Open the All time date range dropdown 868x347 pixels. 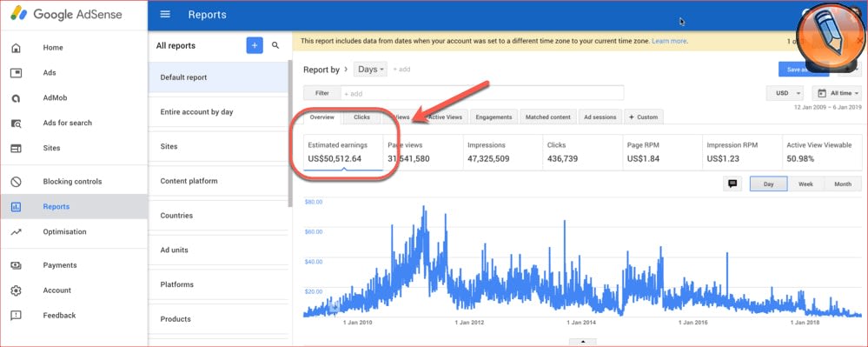837,93
